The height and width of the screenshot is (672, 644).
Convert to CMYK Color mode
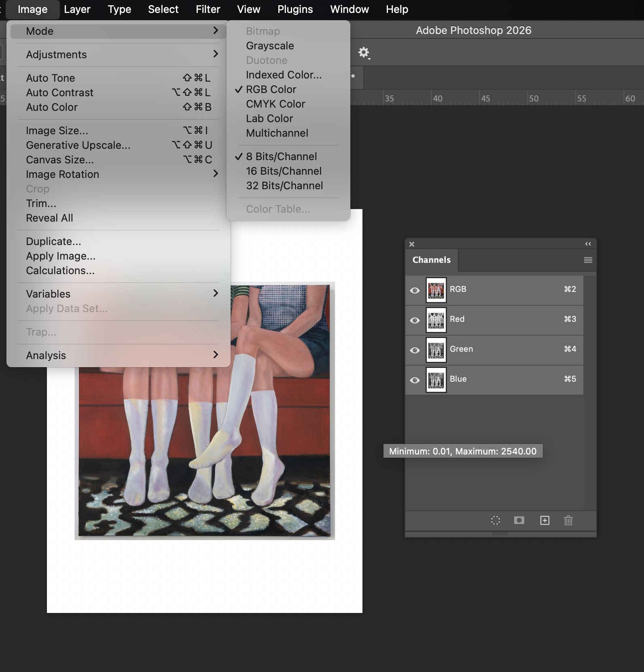(288, 104)
